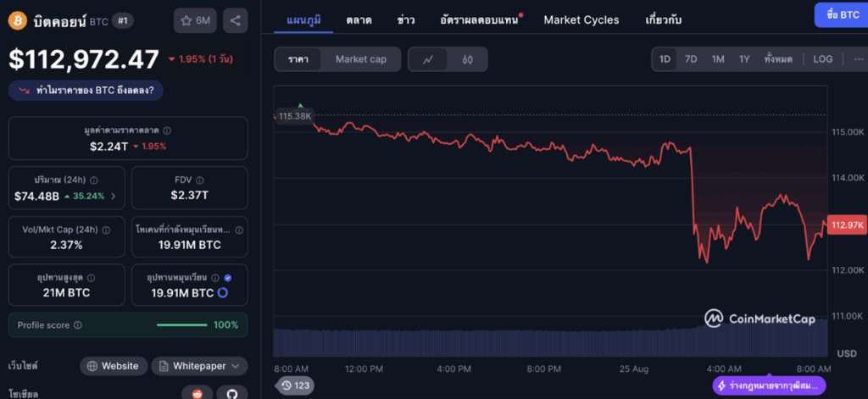
Task: Open the เกี่ยวกับ tab
Action: click(x=663, y=20)
